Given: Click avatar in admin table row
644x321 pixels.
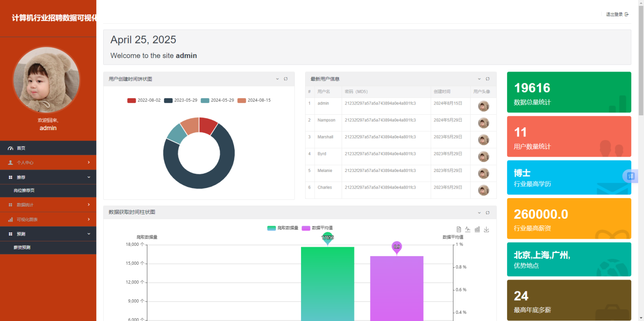Looking at the screenshot, I should point(484,106).
